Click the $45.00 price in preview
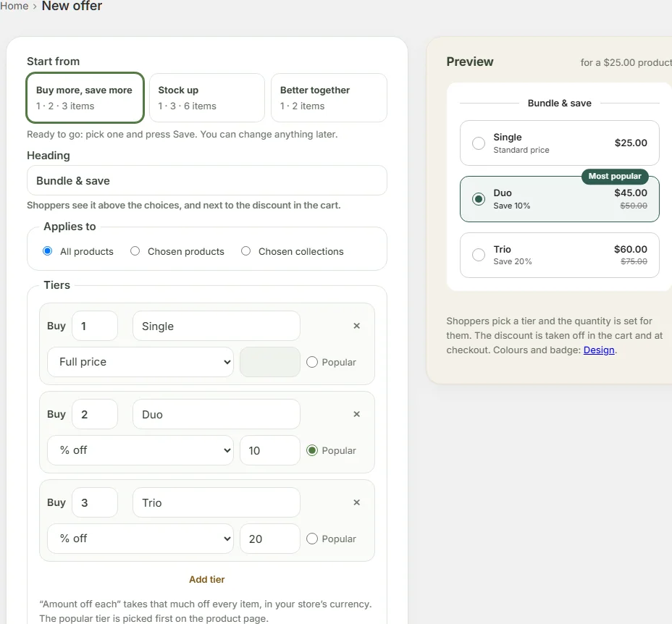The height and width of the screenshot is (624, 672). [631, 193]
